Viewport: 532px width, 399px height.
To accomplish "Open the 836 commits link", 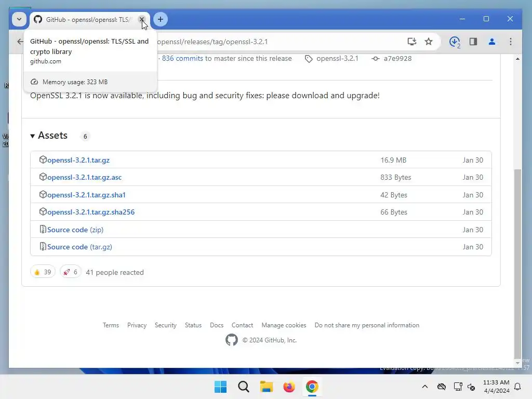I will pos(182,58).
